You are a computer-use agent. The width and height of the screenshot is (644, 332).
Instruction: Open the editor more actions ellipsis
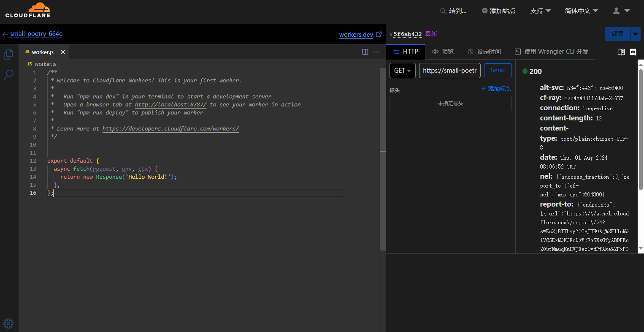pos(376,52)
